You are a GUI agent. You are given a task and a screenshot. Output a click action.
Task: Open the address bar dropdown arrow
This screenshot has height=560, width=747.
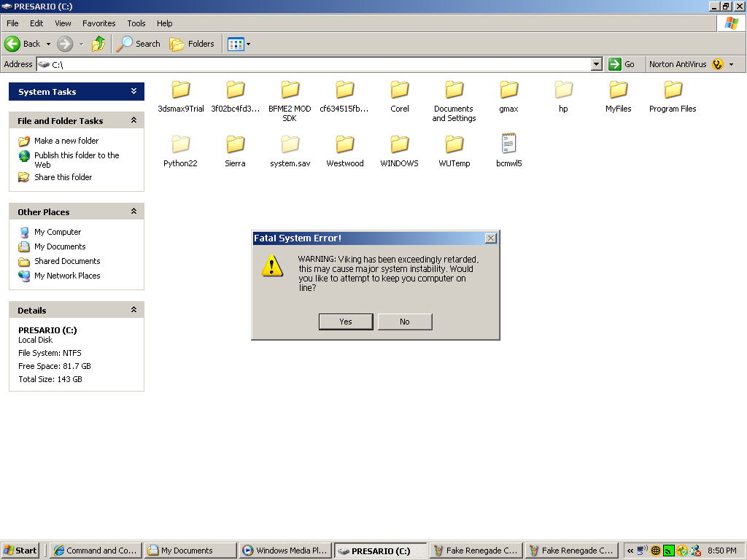[x=596, y=64]
